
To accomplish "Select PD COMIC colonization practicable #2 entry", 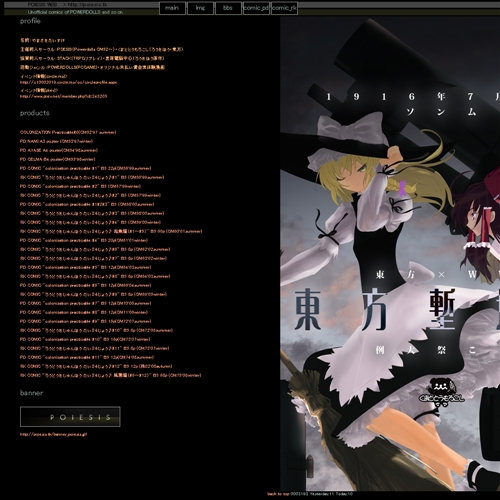I will [x=80, y=186].
